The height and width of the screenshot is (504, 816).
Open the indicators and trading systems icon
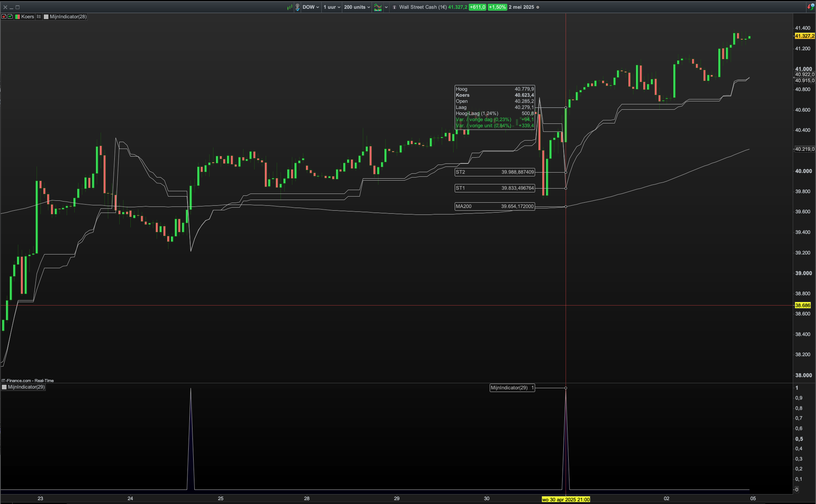click(x=378, y=7)
